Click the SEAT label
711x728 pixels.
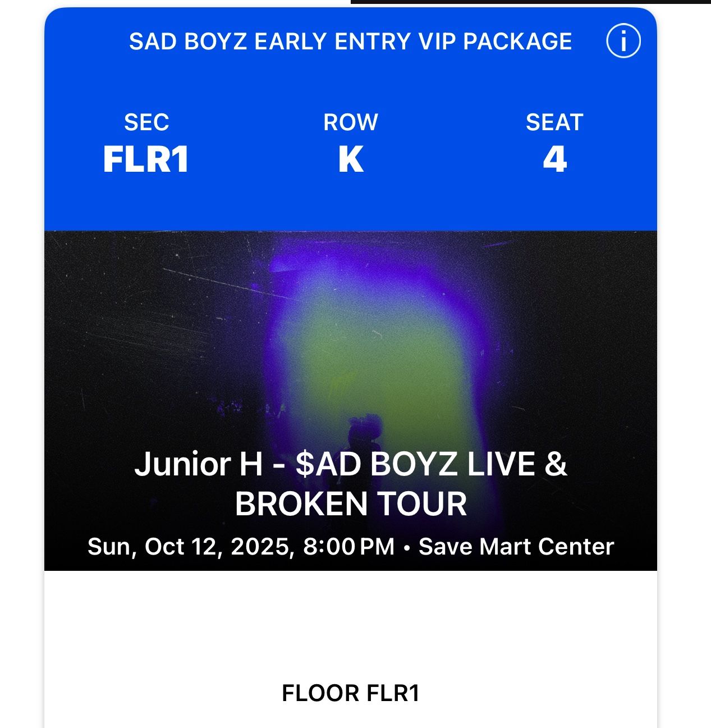click(x=554, y=122)
